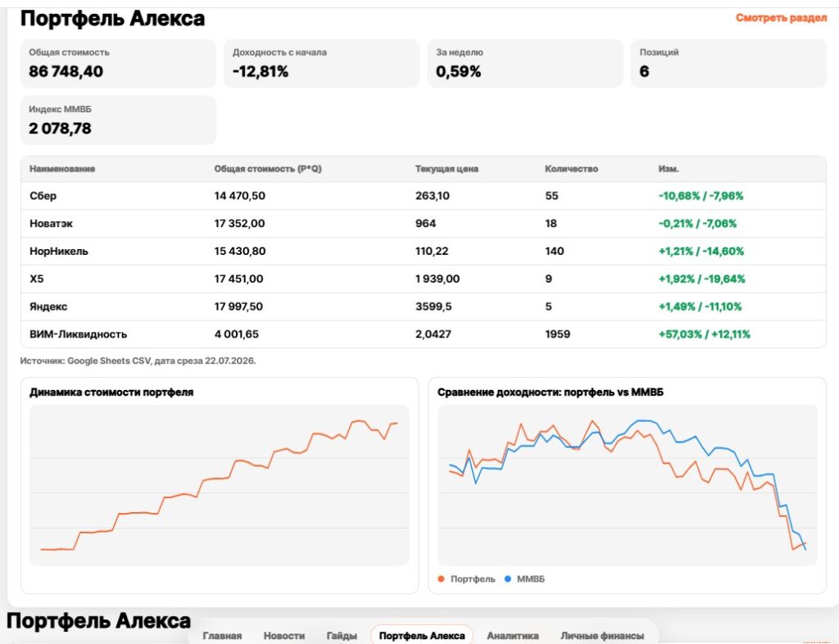The width and height of the screenshot is (839, 644).
Task: Click the Индекс ММВБ summary card
Action: pos(118,120)
